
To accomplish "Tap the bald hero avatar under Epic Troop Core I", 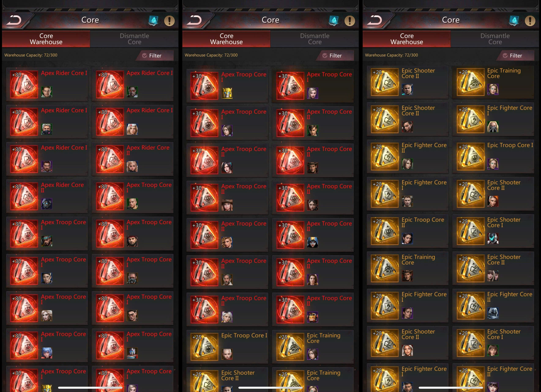I will (x=227, y=354).
